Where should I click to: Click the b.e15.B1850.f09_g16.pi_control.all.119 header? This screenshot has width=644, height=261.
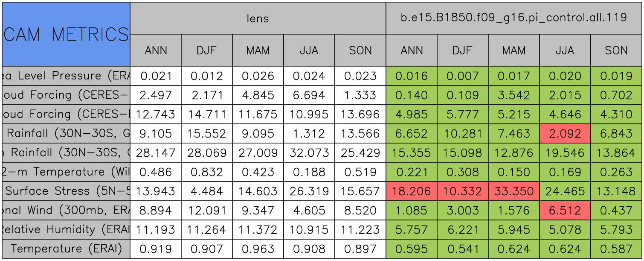click(513, 18)
